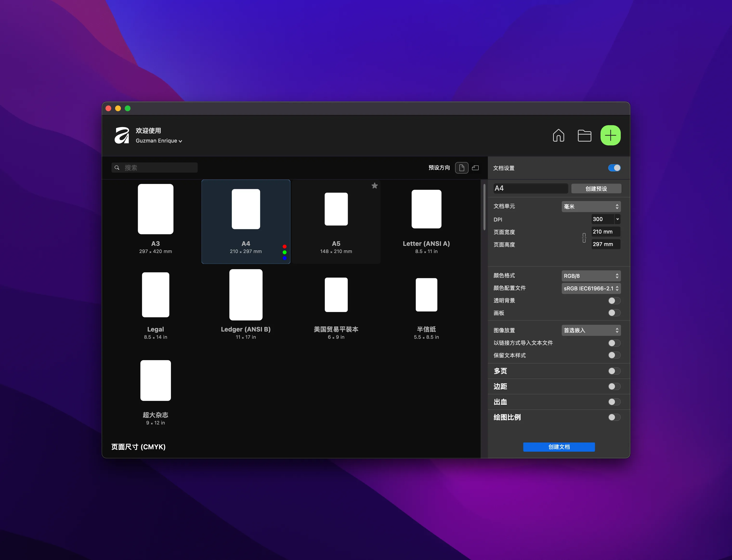
Task: Click the A4 preset name field
Action: [x=530, y=188]
